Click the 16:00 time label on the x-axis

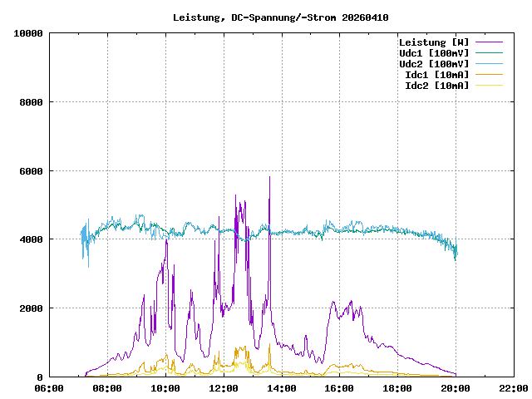coord(339,388)
